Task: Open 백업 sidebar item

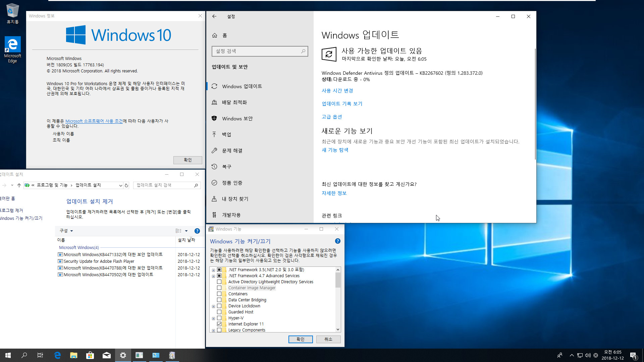Action: (x=260, y=134)
